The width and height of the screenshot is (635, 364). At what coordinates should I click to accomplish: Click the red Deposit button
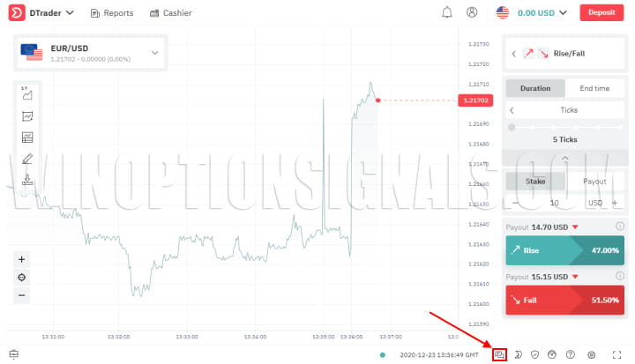[x=601, y=13]
